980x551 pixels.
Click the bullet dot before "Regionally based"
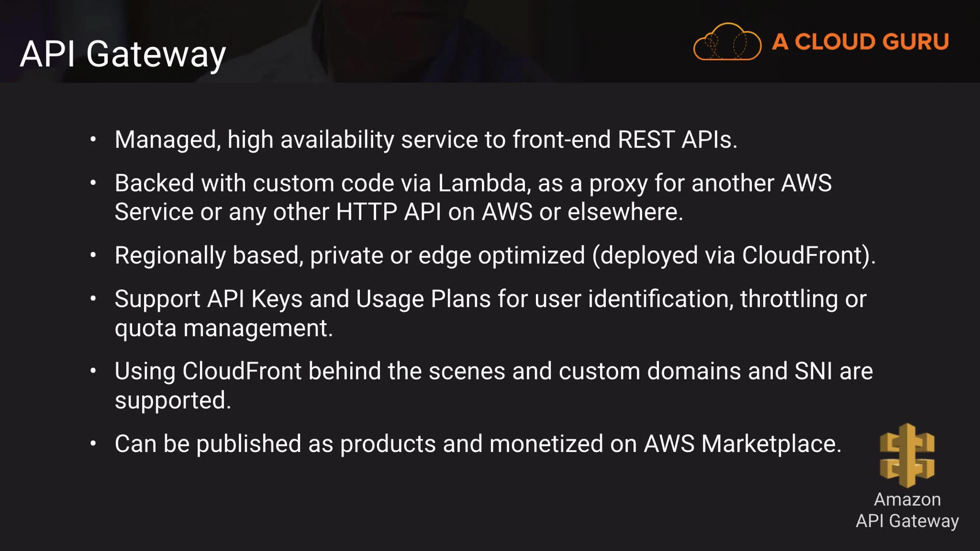tap(93, 255)
